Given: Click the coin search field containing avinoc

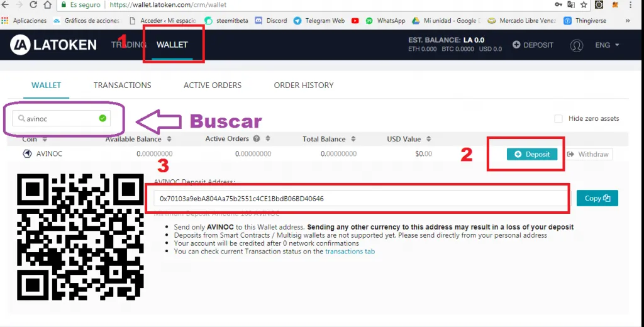Looking at the screenshot, I should (x=61, y=118).
